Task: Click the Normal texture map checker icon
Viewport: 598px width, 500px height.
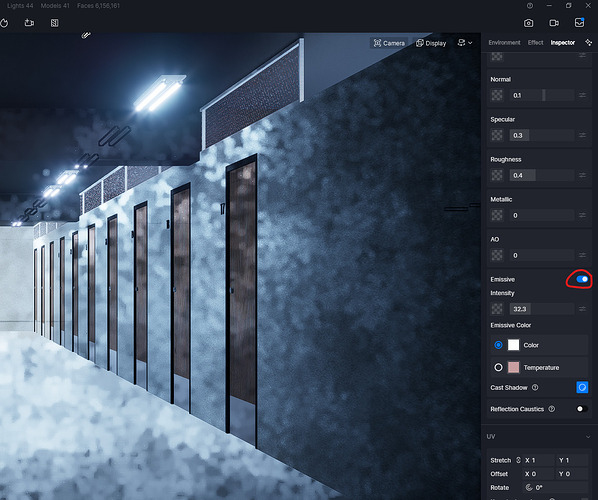Action: [497, 95]
